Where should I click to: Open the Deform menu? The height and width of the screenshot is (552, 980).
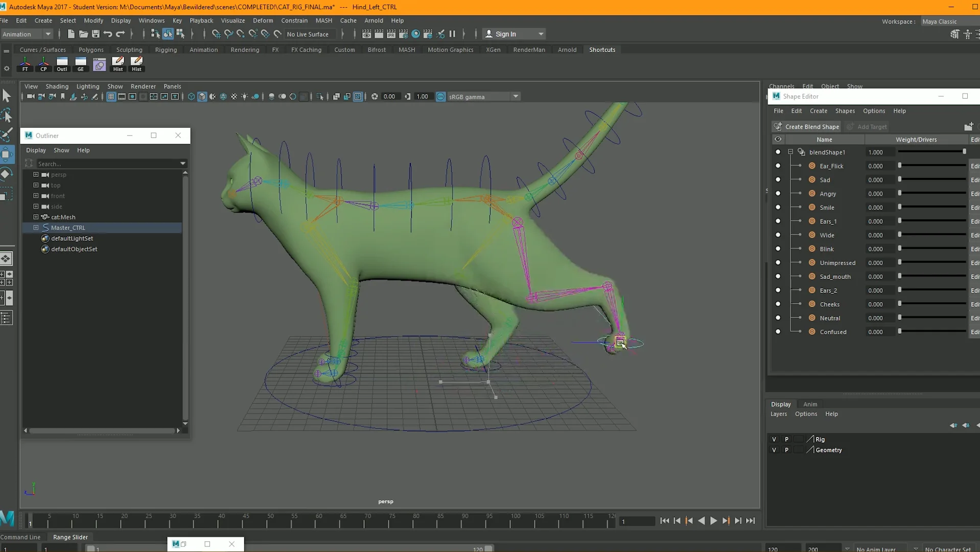pyautogui.click(x=263, y=20)
